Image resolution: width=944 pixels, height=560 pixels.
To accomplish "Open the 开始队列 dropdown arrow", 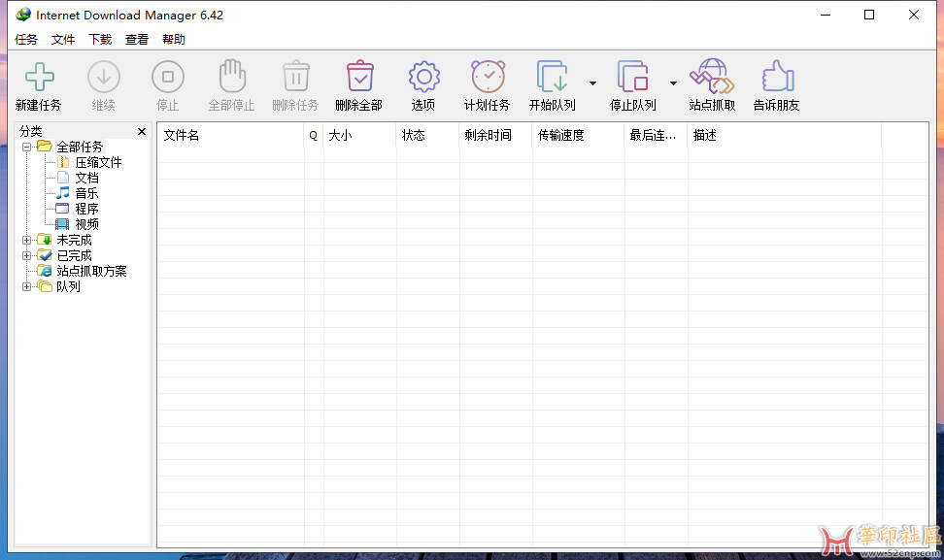I will click(593, 83).
